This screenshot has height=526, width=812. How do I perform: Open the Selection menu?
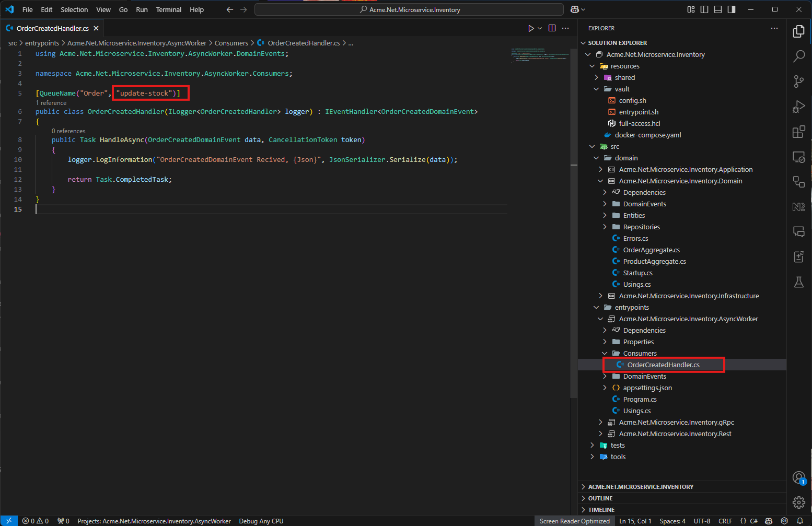[x=74, y=9]
